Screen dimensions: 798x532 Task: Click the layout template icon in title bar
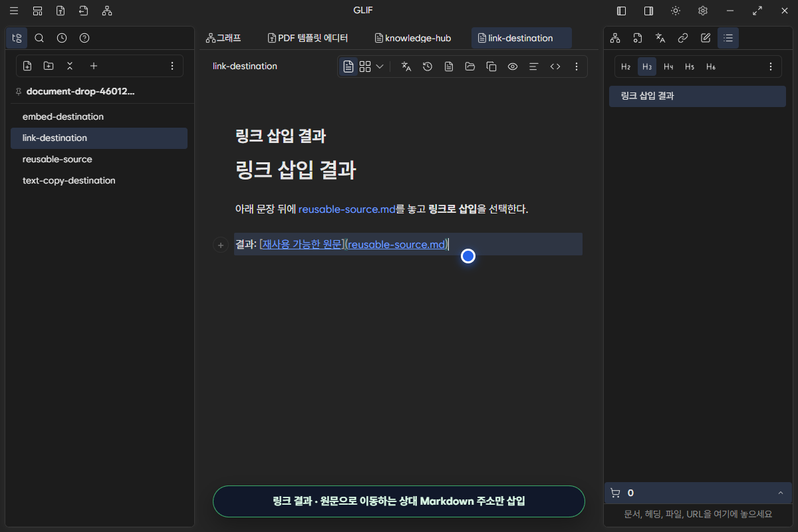click(x=37, y=11)
